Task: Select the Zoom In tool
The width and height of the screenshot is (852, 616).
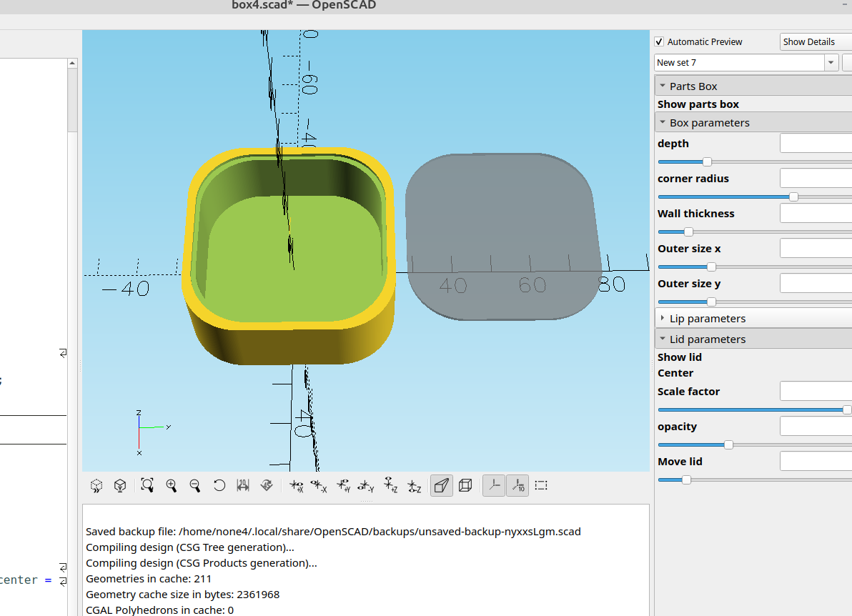Action: (172, 485)
